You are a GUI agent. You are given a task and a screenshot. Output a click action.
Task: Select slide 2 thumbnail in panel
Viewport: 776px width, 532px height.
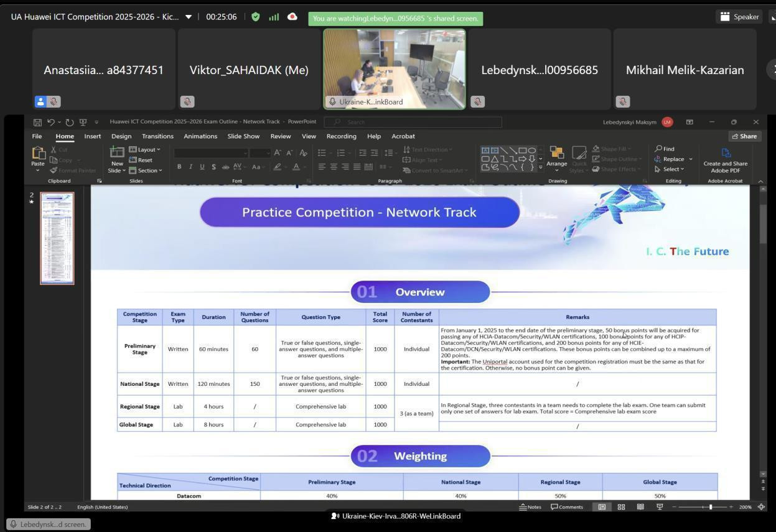pyautogui.click(x=57, y=238)
